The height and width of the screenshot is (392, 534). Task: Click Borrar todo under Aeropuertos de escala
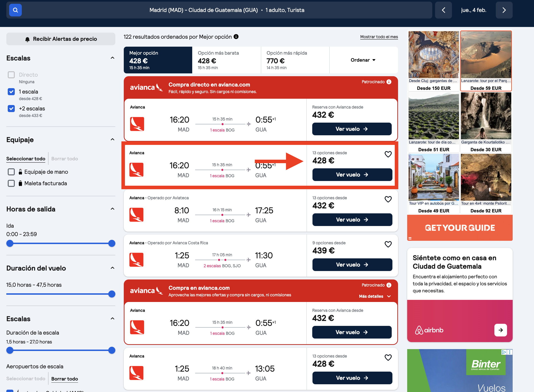pyautogui.click(x=64, y=379)
